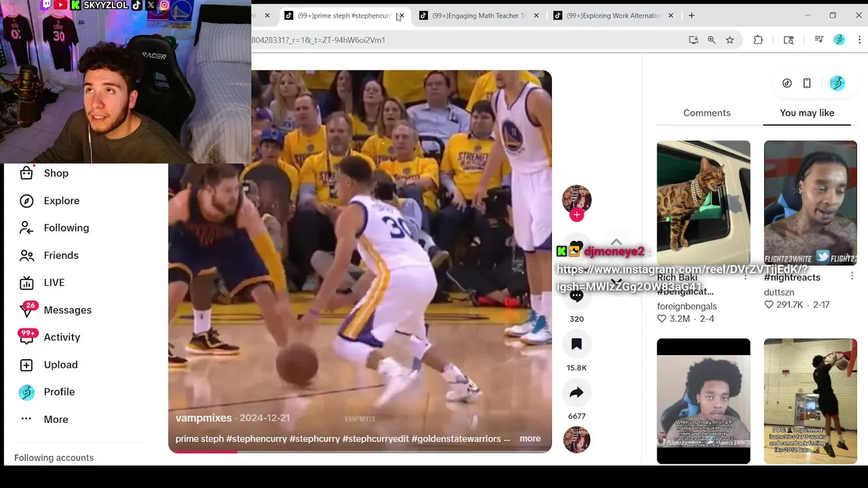Screen dimensions: 868x488
Task: Open the Bengal cat video thumbnail
Action: 703,203
